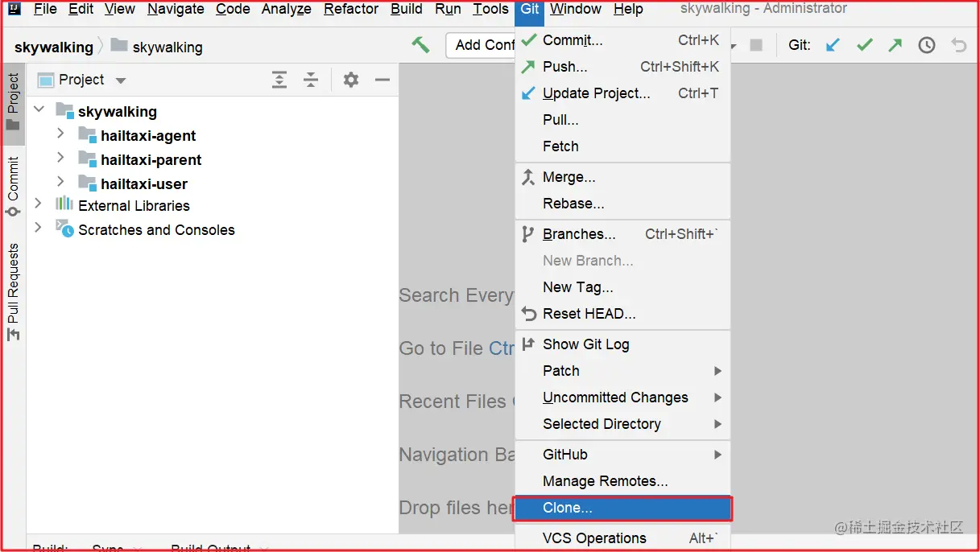
Task: Open the Edit menu
Action: click(x=81, y=10)
